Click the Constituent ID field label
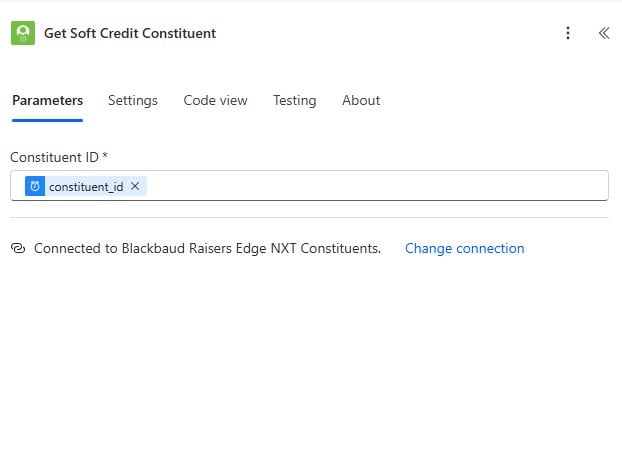This screenshot has width=622, height=466. (x=54, y=157)
